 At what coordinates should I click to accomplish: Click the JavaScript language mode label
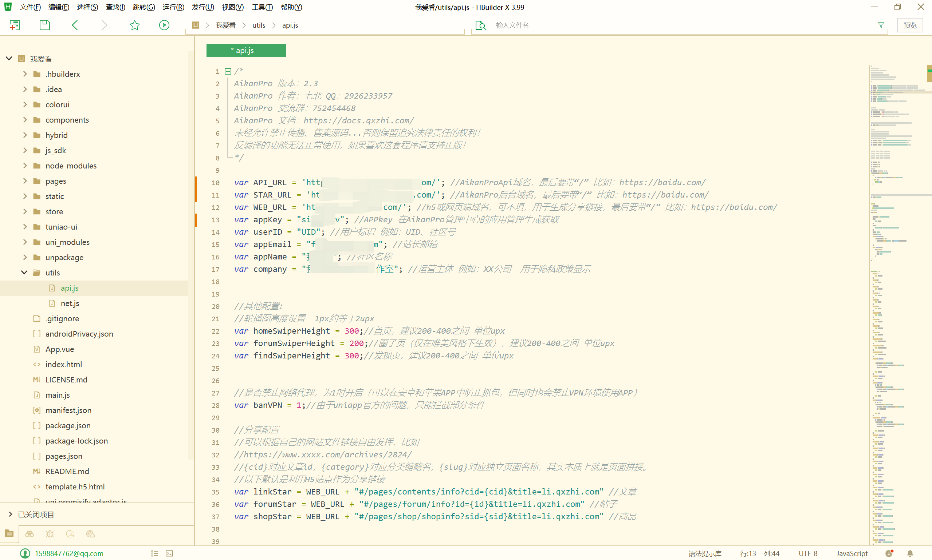(x=852, y=553)
